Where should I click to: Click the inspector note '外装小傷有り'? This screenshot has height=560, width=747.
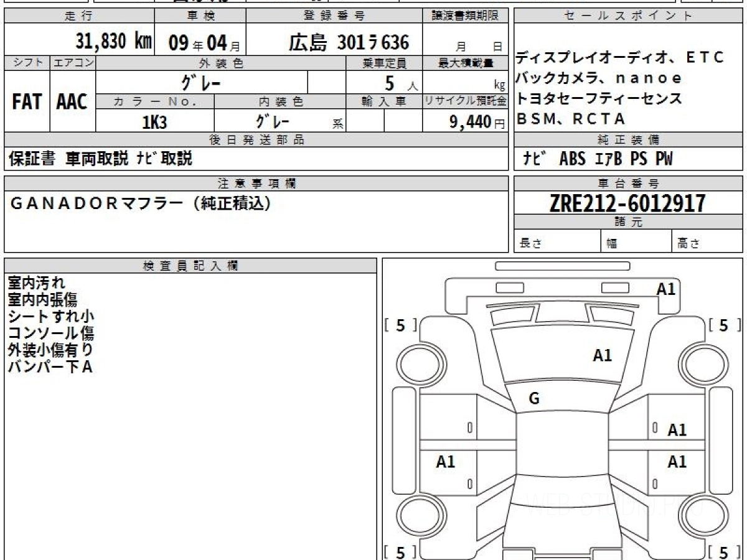coord(51,350)
